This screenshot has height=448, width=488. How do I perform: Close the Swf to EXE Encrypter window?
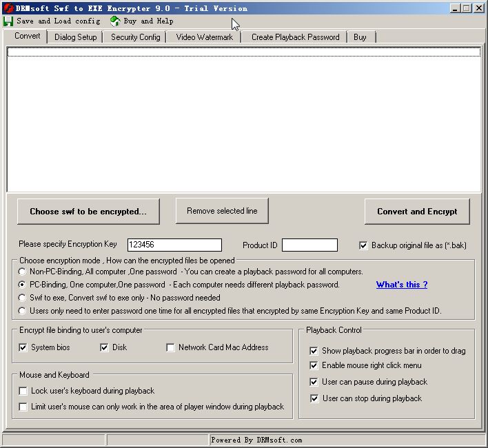(478, 8)
